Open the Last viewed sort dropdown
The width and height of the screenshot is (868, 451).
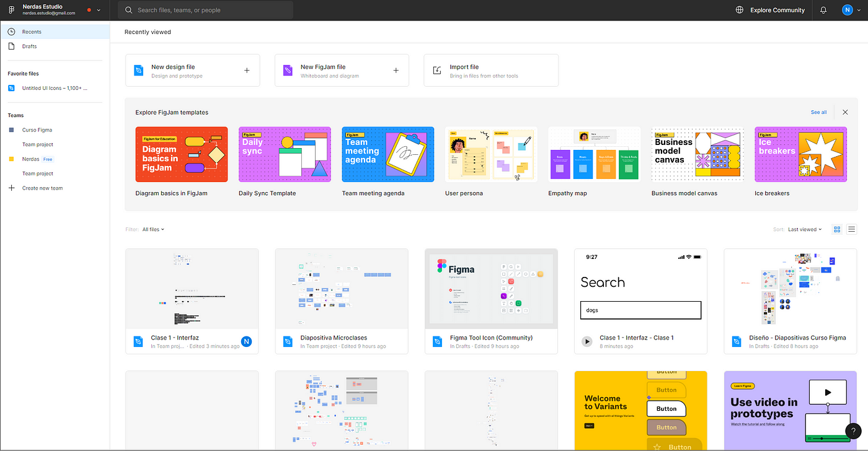click(x=805, y=229)
